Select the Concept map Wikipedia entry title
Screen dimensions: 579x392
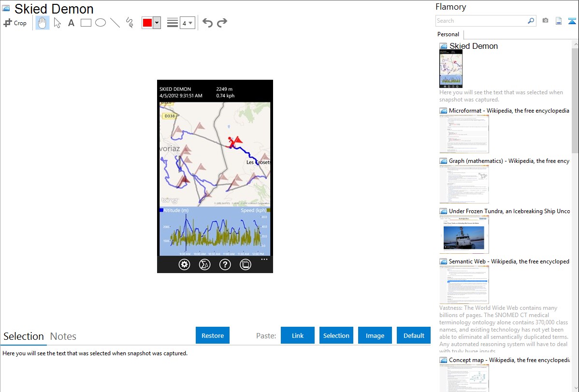pyautogui.click(x=509, y=360)
